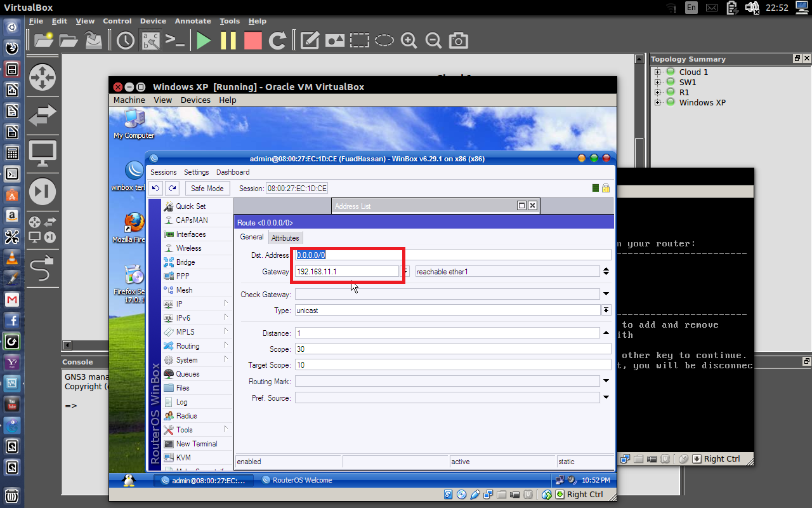
Task: Click the Gateway 192.168.11.1 field
Action: pyautogui.click(x=347, y=271)
